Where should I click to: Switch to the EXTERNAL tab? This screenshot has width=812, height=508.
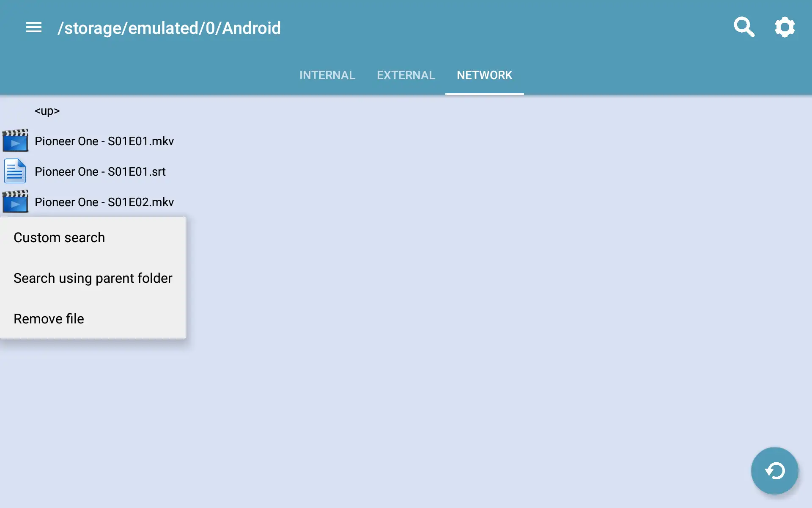pos(406,75)
